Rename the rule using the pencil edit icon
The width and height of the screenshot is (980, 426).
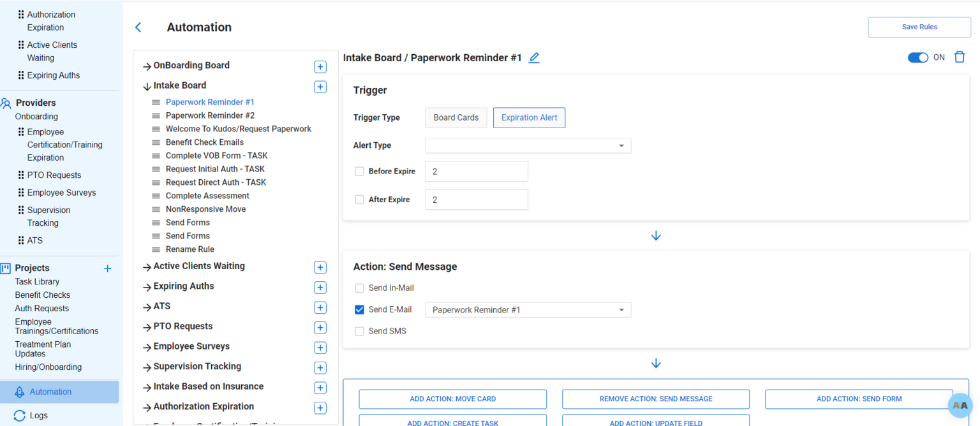pos(534,57)
